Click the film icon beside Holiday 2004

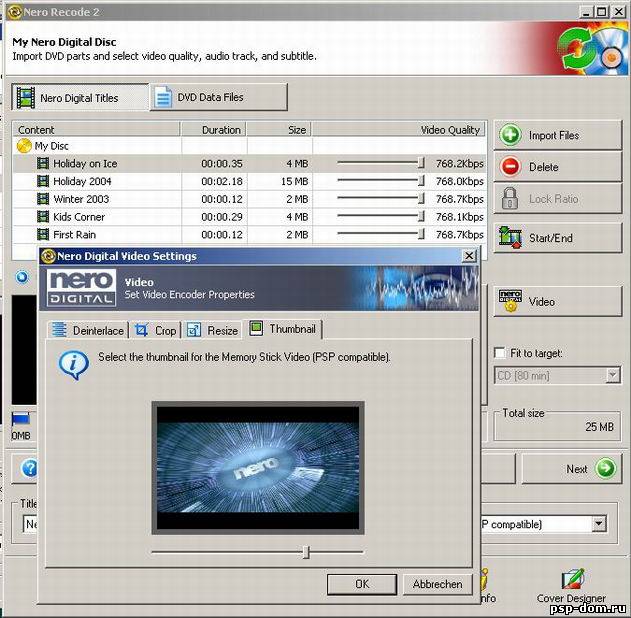(x=43, y=181)
